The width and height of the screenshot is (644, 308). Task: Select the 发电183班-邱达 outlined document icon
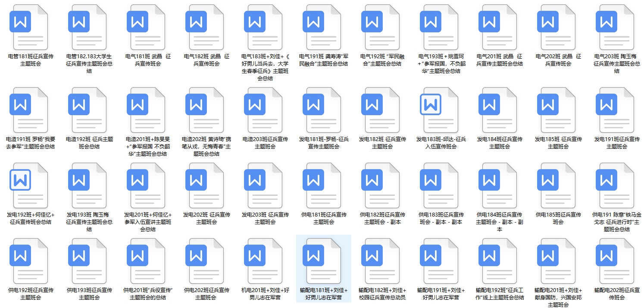439,110
